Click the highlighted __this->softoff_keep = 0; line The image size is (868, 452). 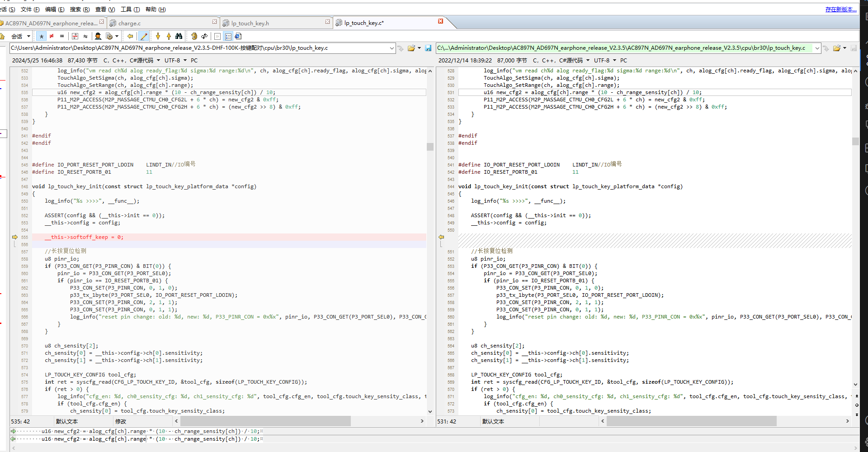point(229,237)
